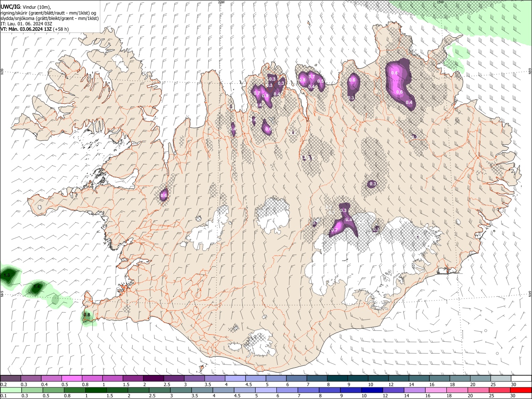Click upper legend swatch between 20 and 25
532x399 pixels.
[480, 378]
